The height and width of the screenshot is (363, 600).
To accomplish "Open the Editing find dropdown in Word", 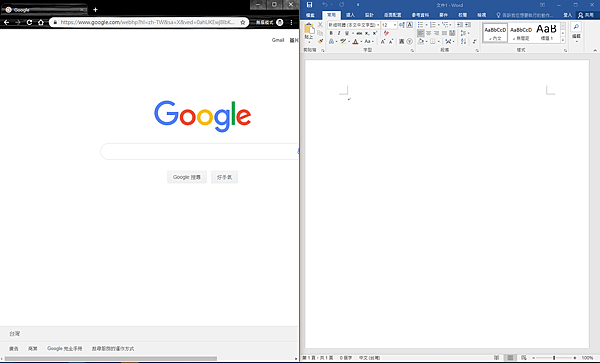I will (576, 33).
